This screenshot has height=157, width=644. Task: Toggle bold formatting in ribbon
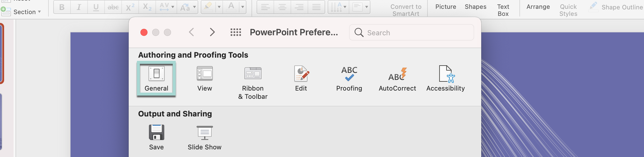click(x=62, y=7)
